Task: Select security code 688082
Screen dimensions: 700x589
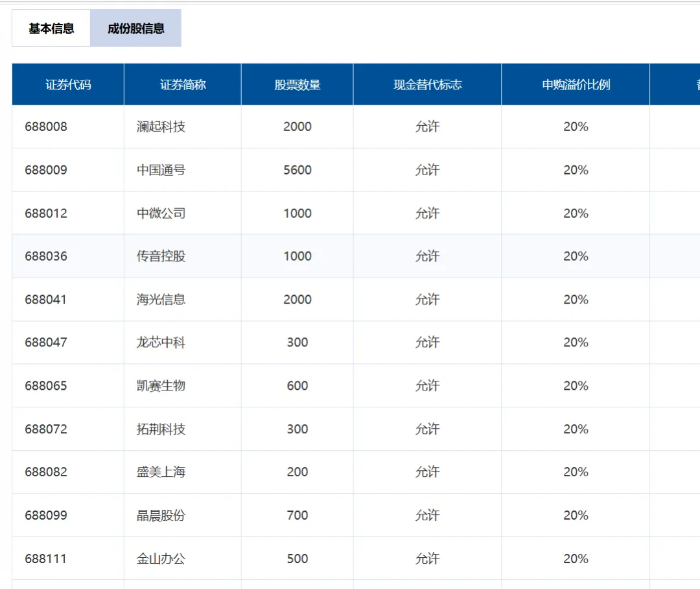Action: coord(46,472)
